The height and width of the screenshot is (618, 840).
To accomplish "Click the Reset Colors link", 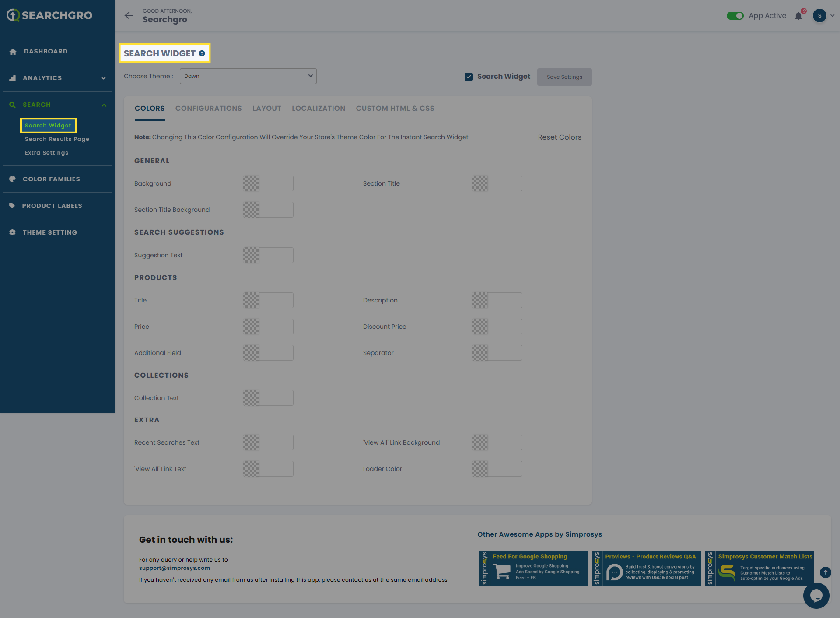I will 559,137.
